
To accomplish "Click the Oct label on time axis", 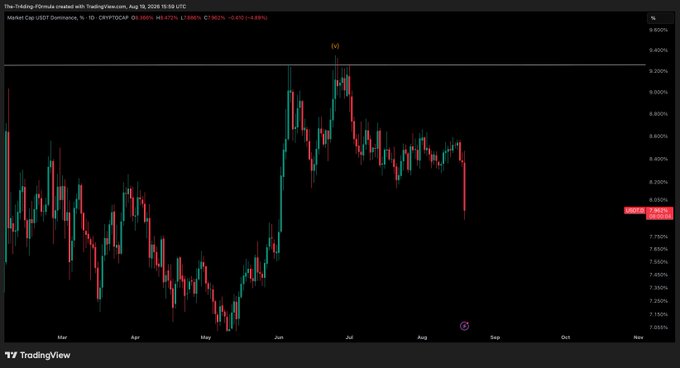I will click(x=566, y=337).
